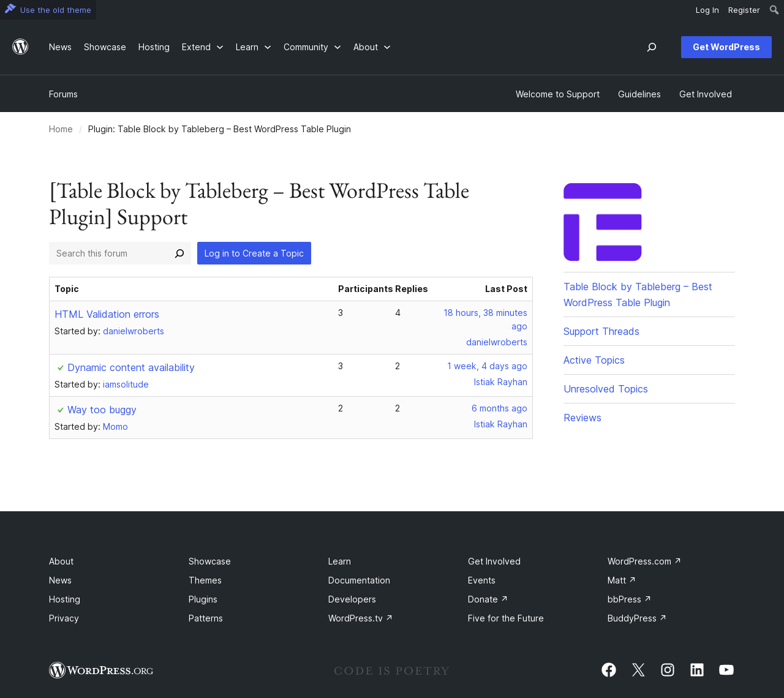Open Support Threads sidebar link
This screenshot has height=698, width=784.
(x=601, y=331)
